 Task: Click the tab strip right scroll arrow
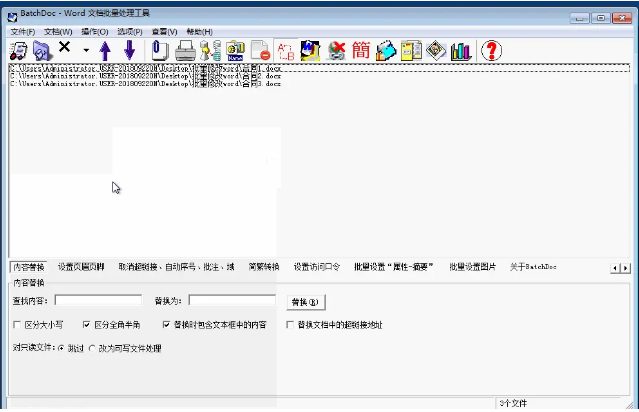[x=626, y=268]
